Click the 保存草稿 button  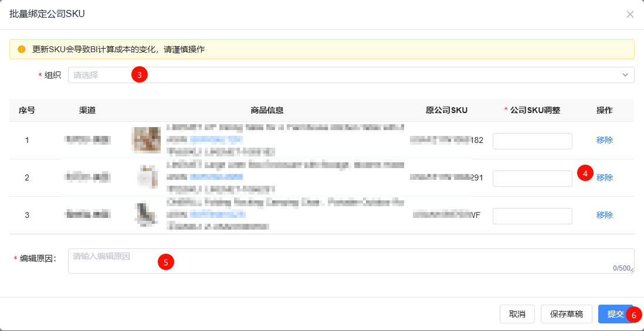coord(566,314)
